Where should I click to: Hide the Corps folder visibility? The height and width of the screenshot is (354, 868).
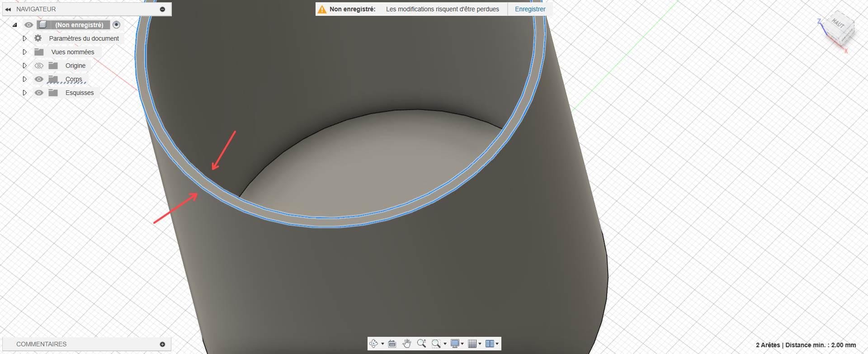(x=39, y=79)
